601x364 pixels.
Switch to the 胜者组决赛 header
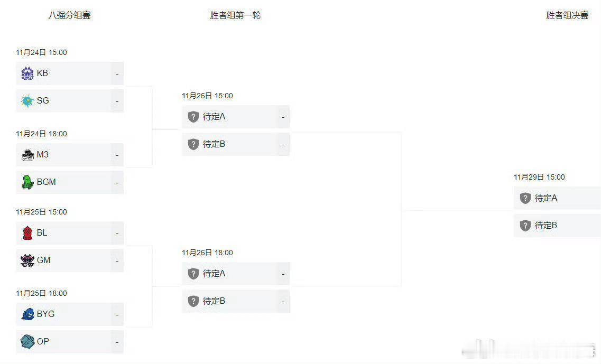(567, 15)
